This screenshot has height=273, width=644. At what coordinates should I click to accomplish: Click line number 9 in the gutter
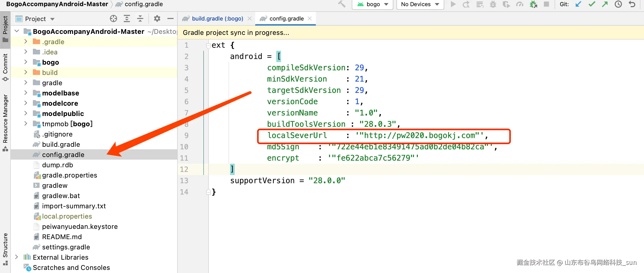(x=186, y=135)
